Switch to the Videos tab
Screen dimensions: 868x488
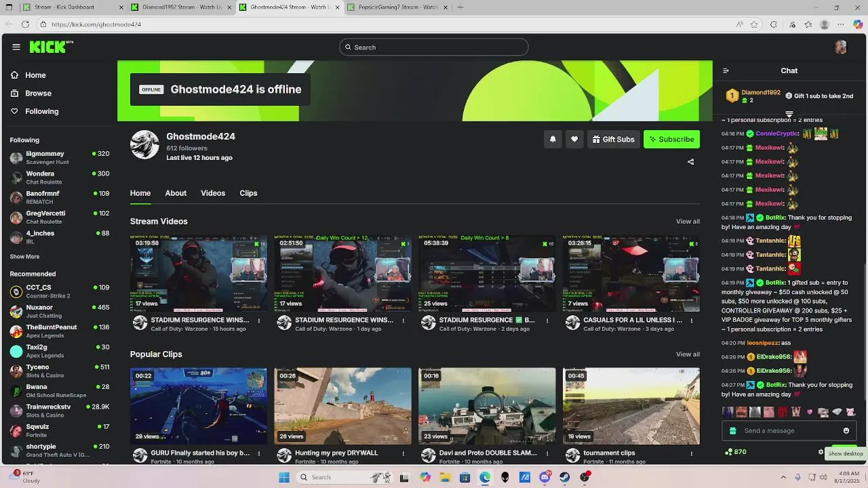[213, 193]
